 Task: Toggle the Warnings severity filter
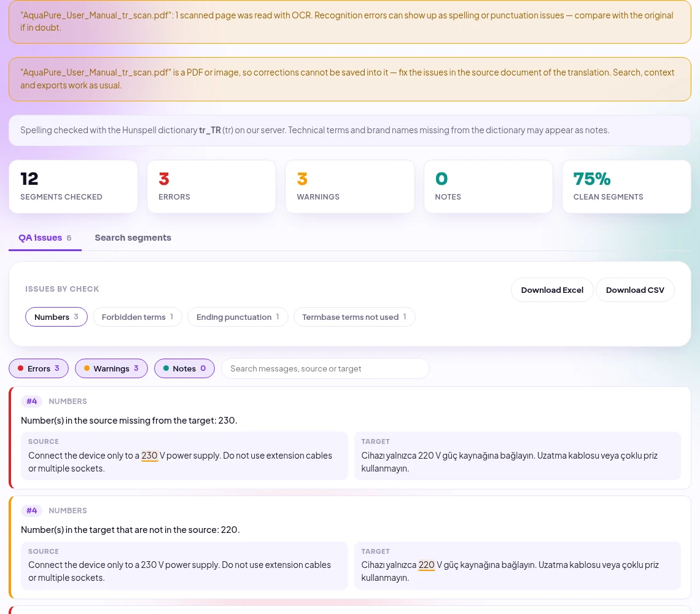click(111, 368)
